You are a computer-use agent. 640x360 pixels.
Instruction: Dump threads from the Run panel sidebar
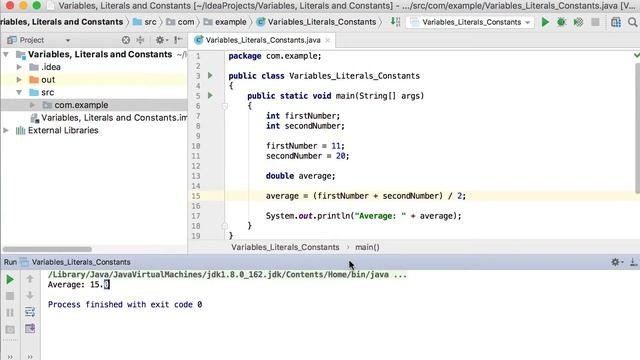click(10, 329)
